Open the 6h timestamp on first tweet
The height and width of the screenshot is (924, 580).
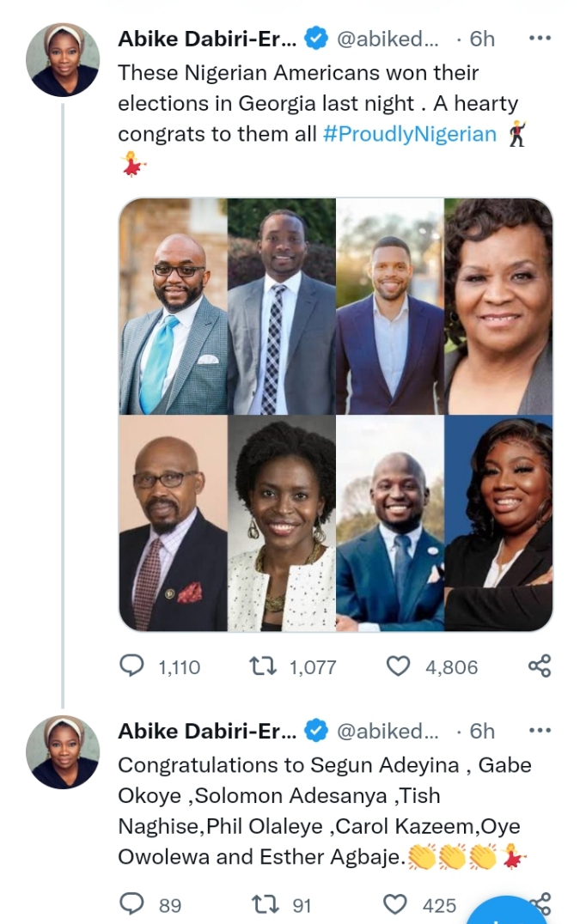pos(483,39)
